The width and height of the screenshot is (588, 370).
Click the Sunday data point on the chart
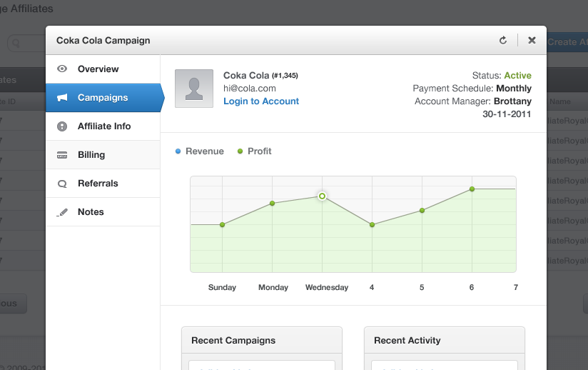click(223, 224)
